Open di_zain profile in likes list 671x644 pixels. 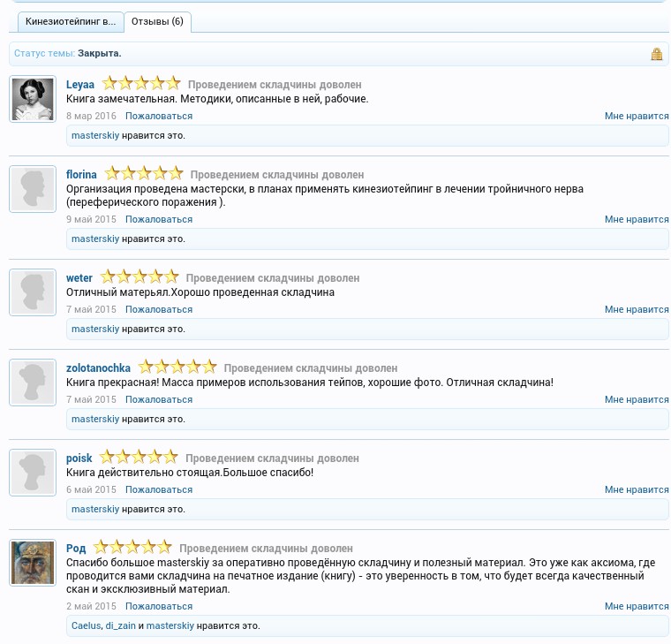(x=120, y=625)
